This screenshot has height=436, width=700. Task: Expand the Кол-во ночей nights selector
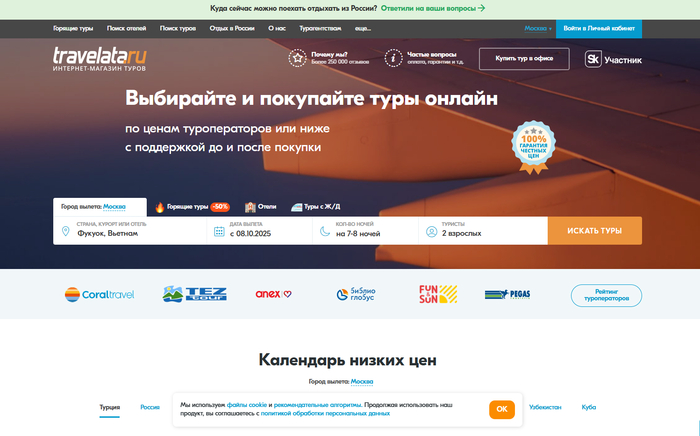pos(365,231)
